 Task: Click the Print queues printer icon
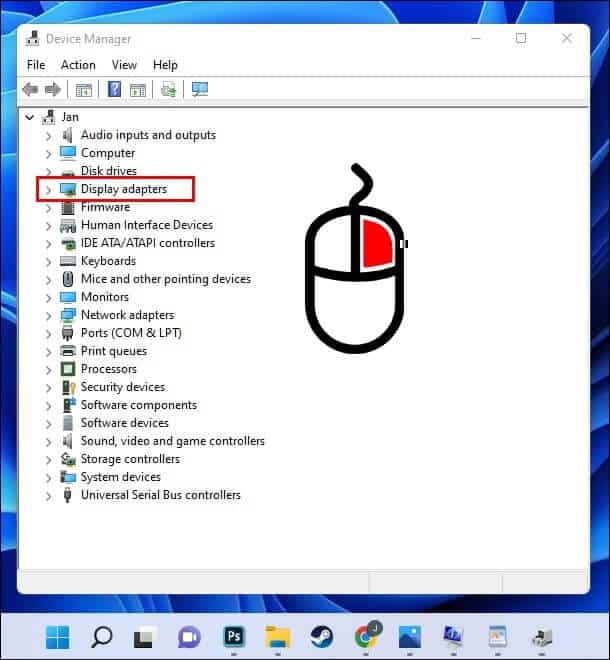(68, 351)
